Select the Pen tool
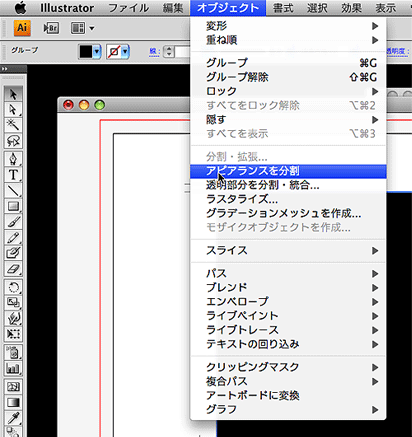The width and height of the screenshot is (412, 437). pos(13,159)
